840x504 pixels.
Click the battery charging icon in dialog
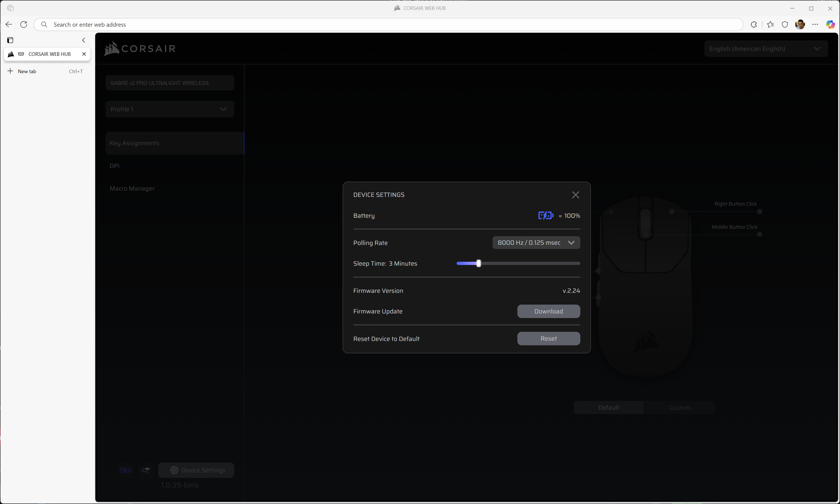click(x=545, y=216)
